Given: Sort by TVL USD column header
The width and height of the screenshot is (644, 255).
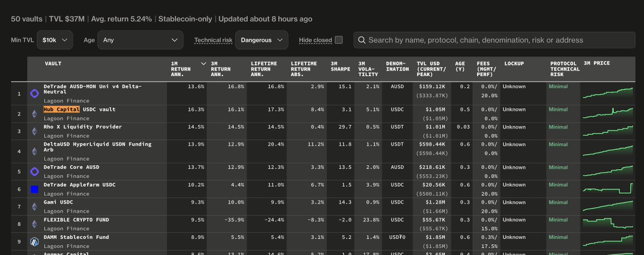Looking at the screenshot, I should click(x=431, y=69).
